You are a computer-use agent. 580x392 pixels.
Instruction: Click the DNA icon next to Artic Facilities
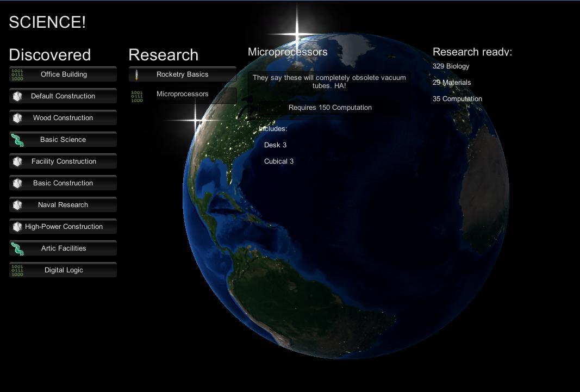coord(17,249)
